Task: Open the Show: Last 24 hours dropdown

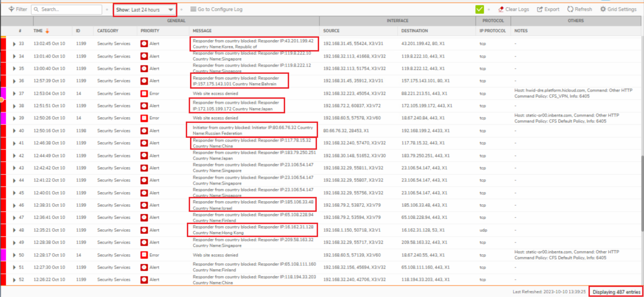Action: (x=145, y=9)
